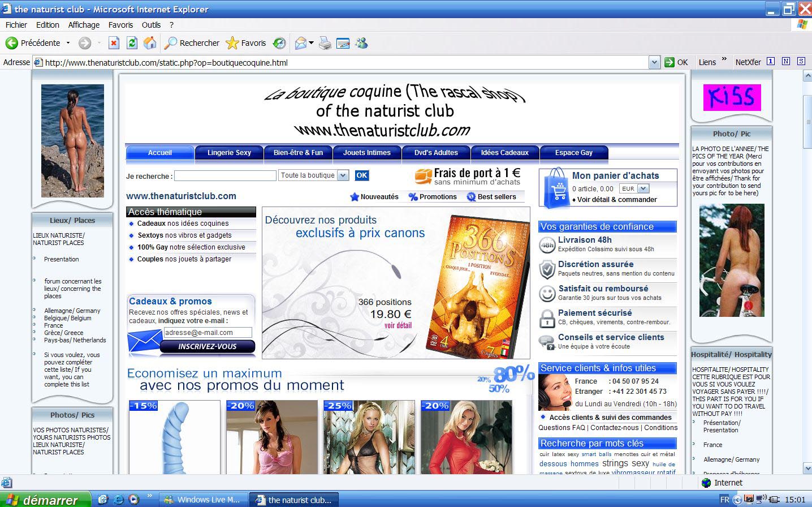This screenshot has height=507, width=812.
Task: Open the Edition menu
Action: [47, 25]
